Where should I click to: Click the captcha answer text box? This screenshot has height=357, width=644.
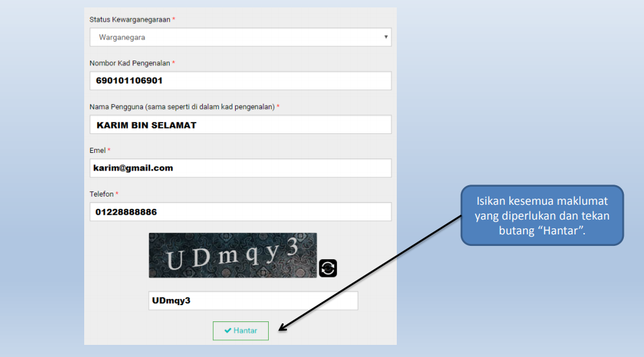253,300
